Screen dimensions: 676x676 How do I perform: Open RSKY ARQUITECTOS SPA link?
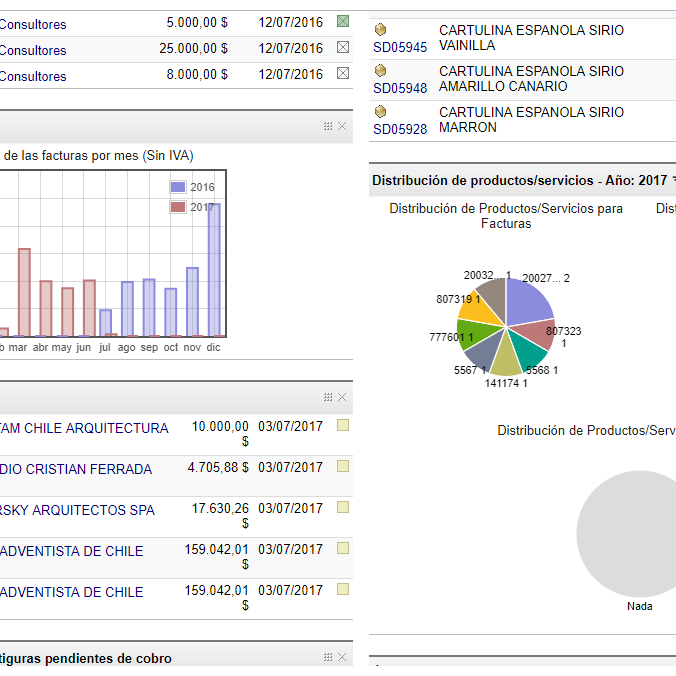click(x=77, y=510)
